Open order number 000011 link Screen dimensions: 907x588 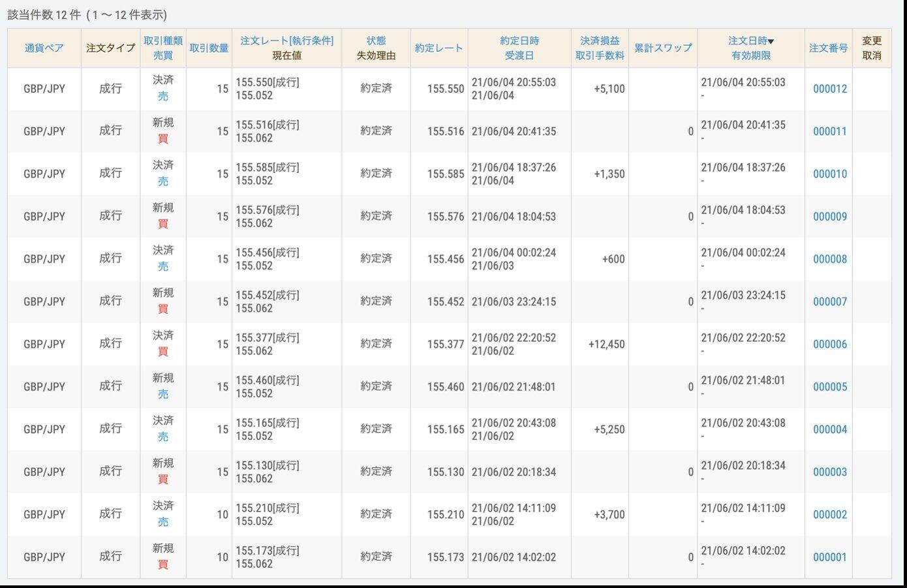point(829,131)
